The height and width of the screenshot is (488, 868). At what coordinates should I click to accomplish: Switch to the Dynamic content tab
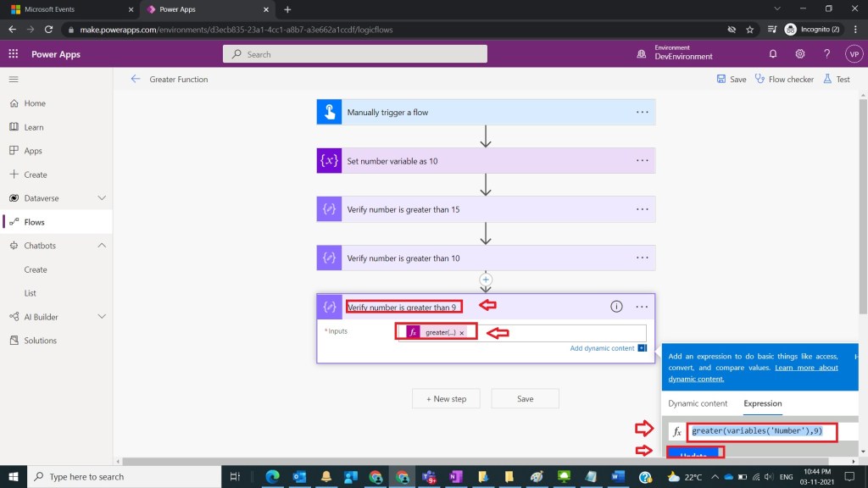698,403
